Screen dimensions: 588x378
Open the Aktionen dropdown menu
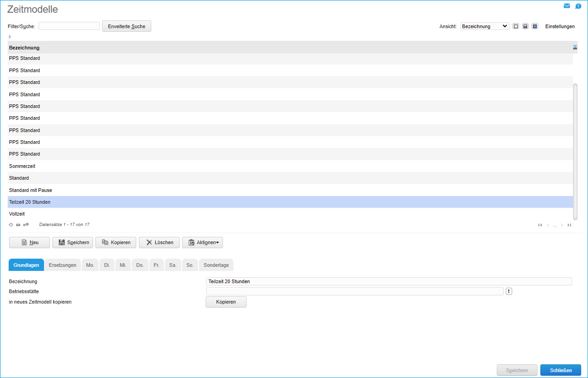pyautogui.click(x=203, y=243)
